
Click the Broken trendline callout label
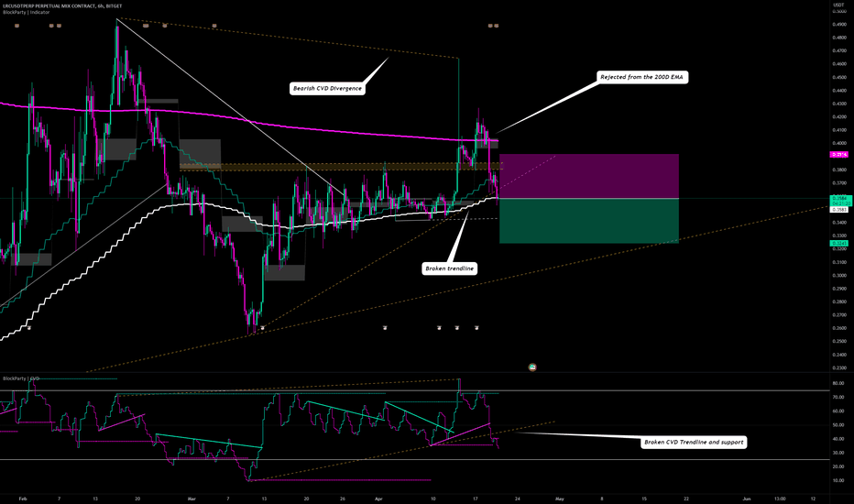(x=449, y=268)
